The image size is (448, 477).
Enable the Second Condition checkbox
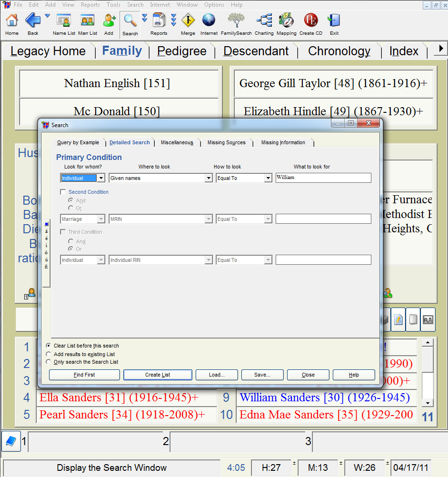[x=63, y=192]
